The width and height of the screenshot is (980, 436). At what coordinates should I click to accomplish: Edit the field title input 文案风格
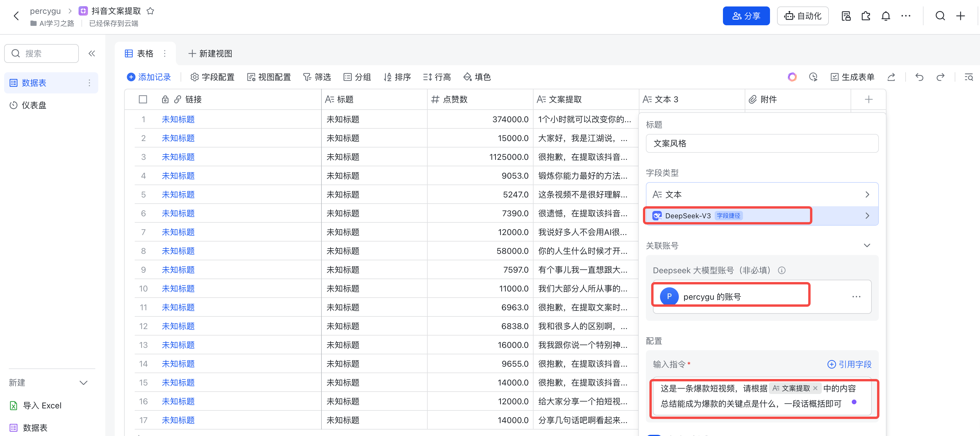click(x=762, y=144)
